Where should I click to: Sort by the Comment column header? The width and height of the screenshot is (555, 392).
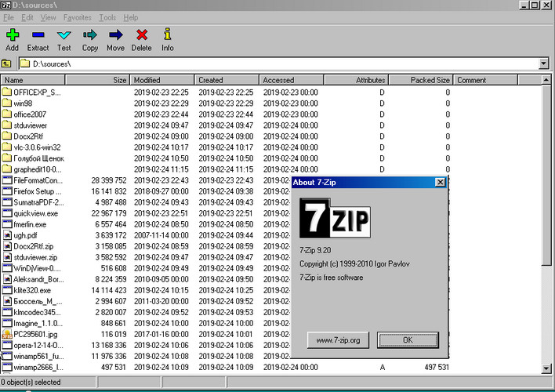point(486,80)
